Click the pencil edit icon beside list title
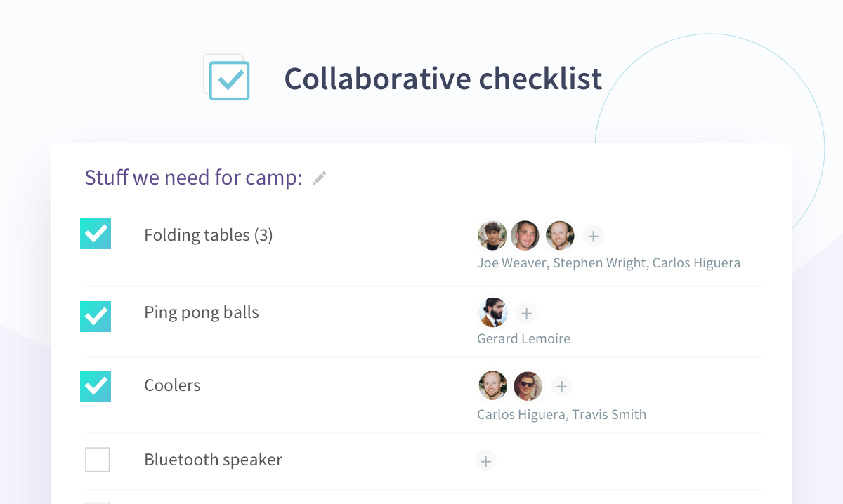The height and width of the screenshot is (504, 843). coord(320,178)
